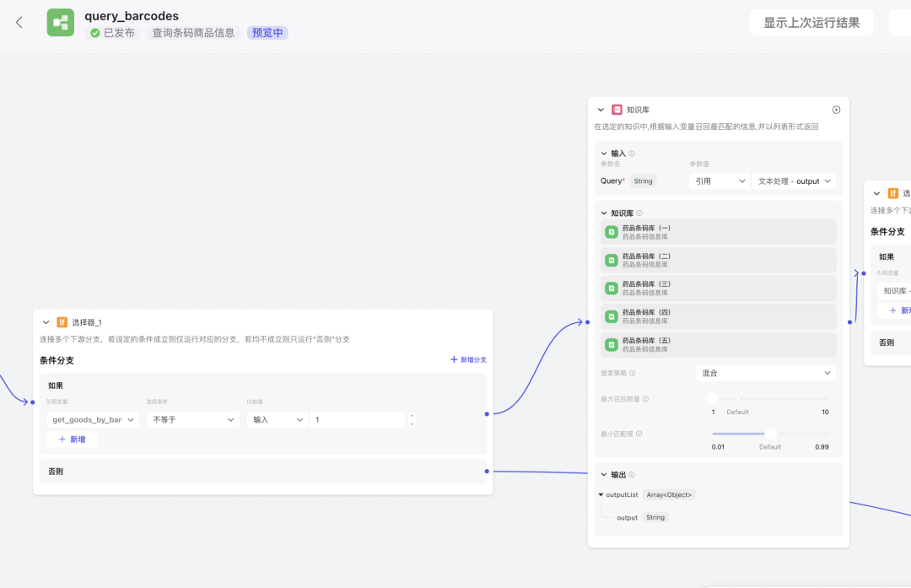Click the number stepper beside the comparison value
The width and height of the screenshot is (911, 588).
412,419
